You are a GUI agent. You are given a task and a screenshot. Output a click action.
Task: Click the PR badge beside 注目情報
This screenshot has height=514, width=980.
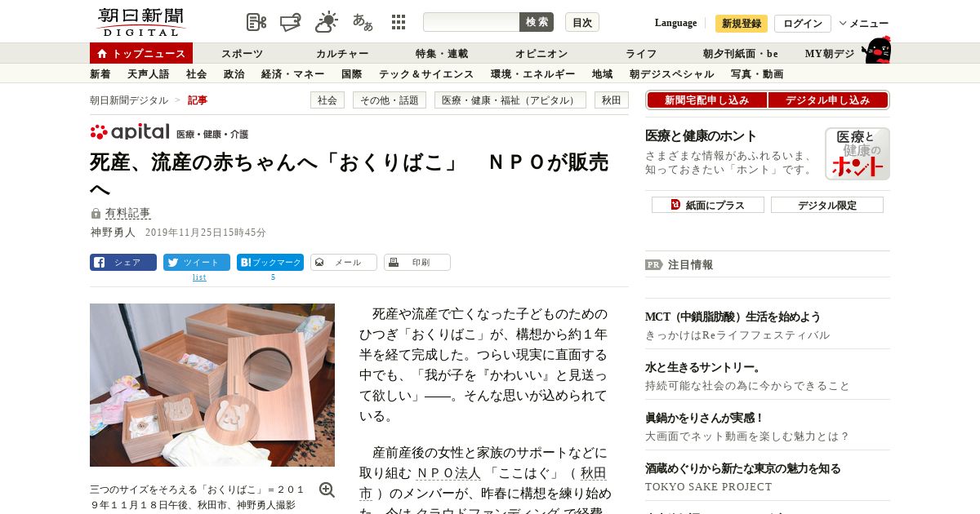point(653,264)
